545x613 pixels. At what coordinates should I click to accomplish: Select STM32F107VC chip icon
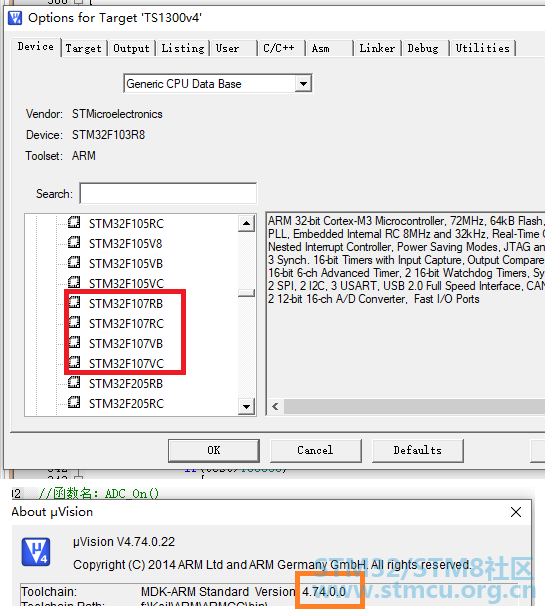tap(74, 363)
